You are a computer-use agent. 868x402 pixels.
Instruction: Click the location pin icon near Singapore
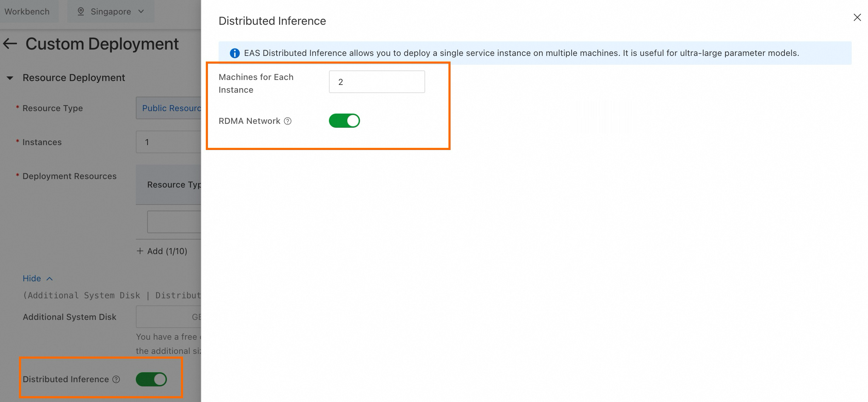(x=81, y=11)
